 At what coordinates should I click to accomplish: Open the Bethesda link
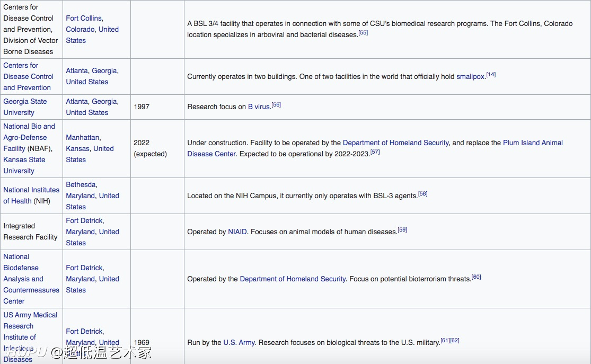coord(81,184)
